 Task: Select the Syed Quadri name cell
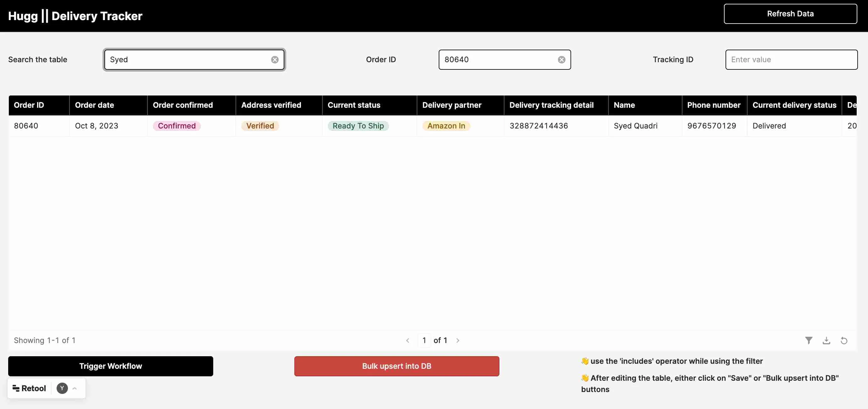(645, 126)
